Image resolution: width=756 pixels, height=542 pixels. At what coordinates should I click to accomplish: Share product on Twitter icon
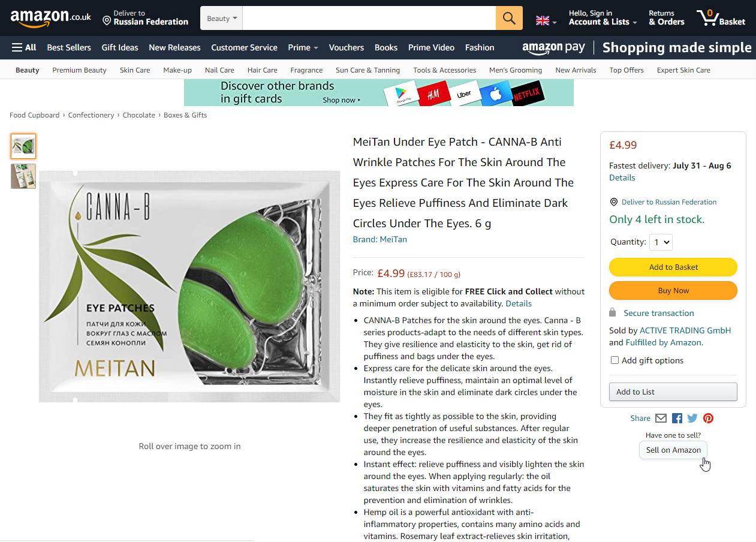(692, 418)
